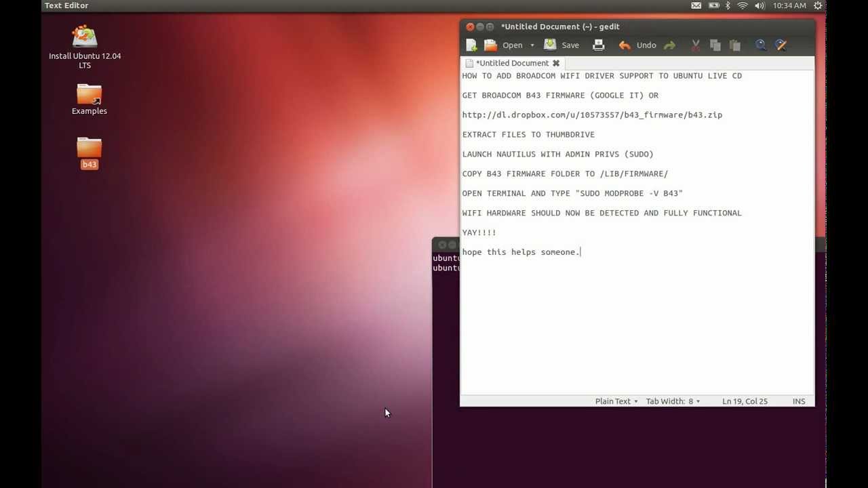Open the mail messaging indicator
Viewport: 868px width, 488px height.
pyautogui.click(x=696, y=5)
